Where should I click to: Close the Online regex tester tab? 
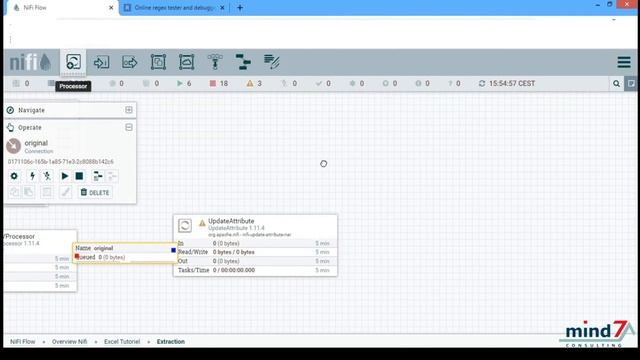[x=222, y=8]
